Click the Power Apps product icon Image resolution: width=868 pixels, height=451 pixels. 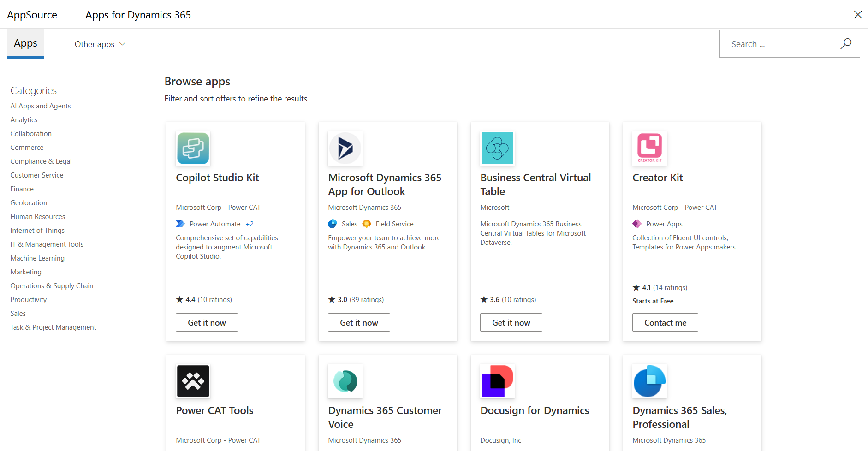click(637, 224)
